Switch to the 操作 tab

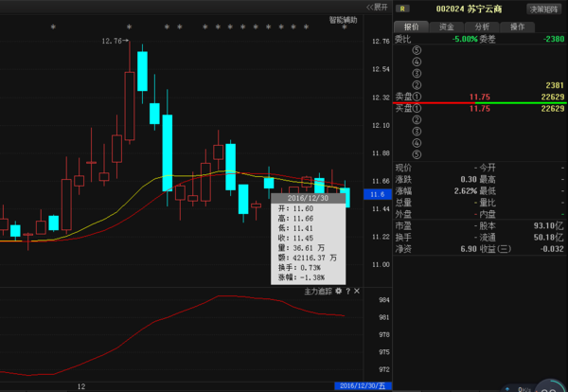tap(517, 27)
